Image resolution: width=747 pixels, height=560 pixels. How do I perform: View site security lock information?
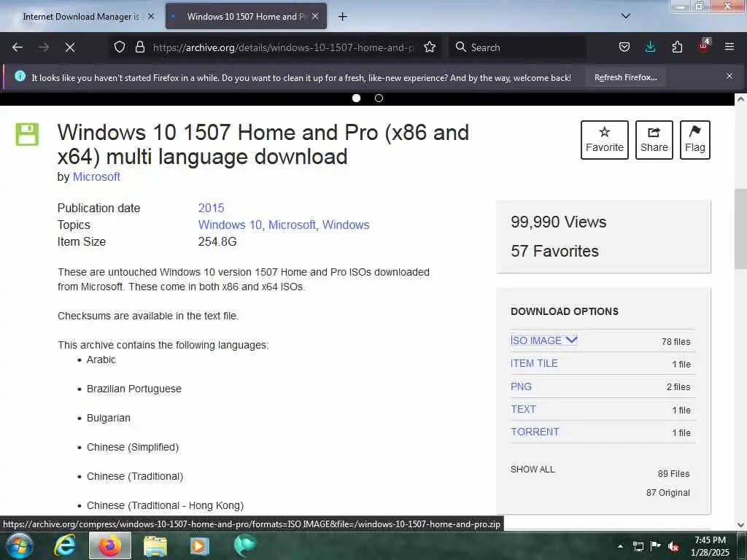pos(139,47)
